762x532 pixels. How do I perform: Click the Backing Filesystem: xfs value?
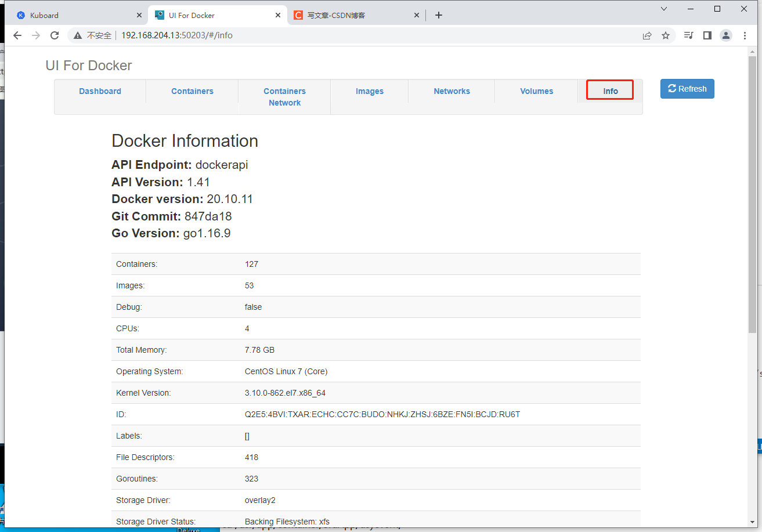click(287, 522)
